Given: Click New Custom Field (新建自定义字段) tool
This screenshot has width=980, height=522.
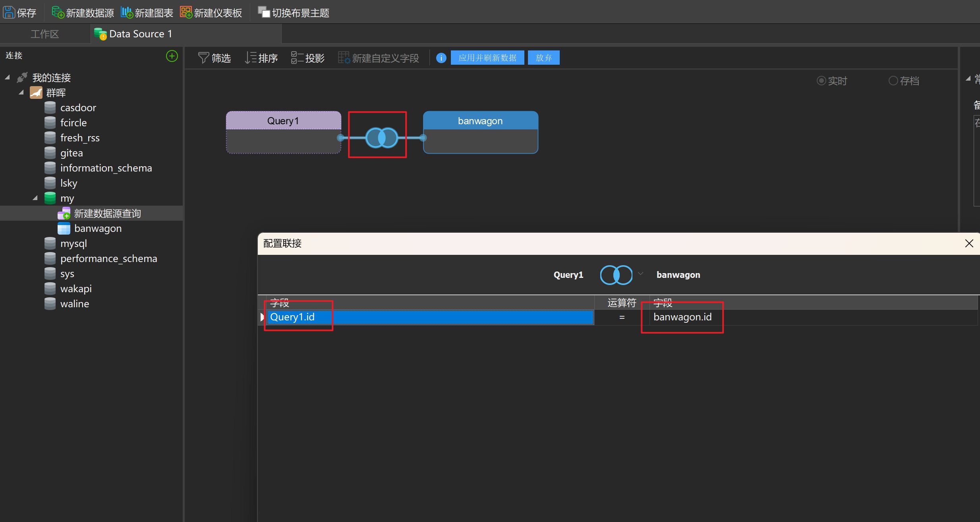Looking at the screenshot, I should pyautogui.click(x=378, y=58).
